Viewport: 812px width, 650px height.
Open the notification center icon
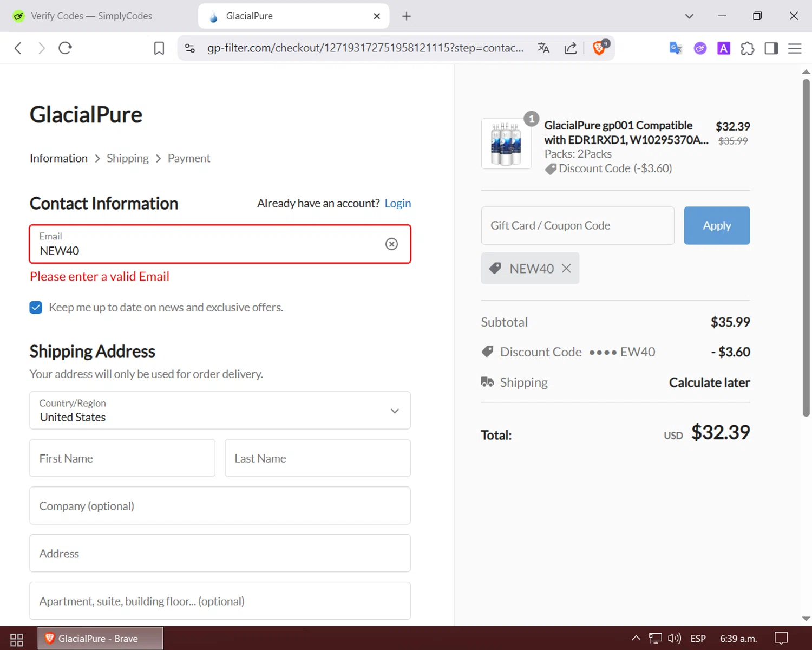(x=781, y=639)
